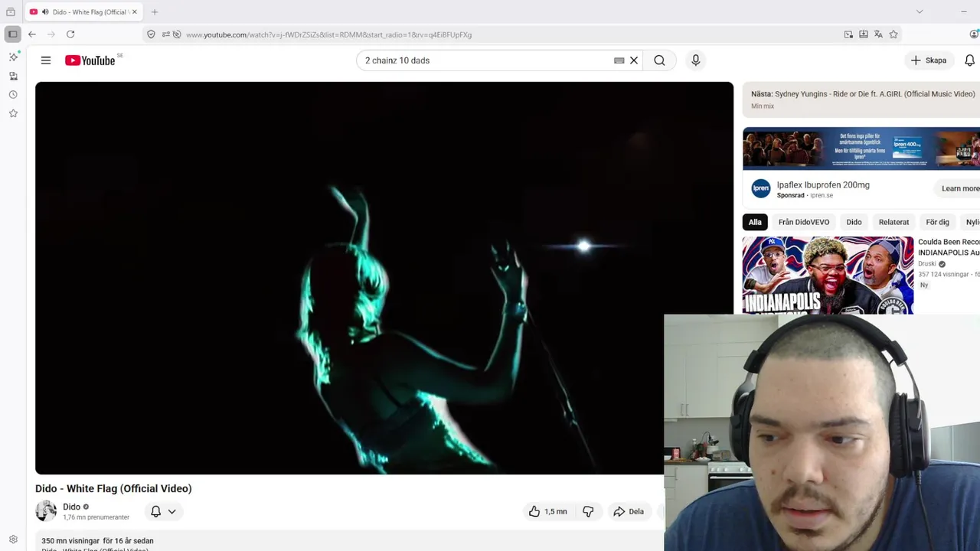Go to the YouTube home logo
Screen dimensions: 980x551
(x=90, y=60)
